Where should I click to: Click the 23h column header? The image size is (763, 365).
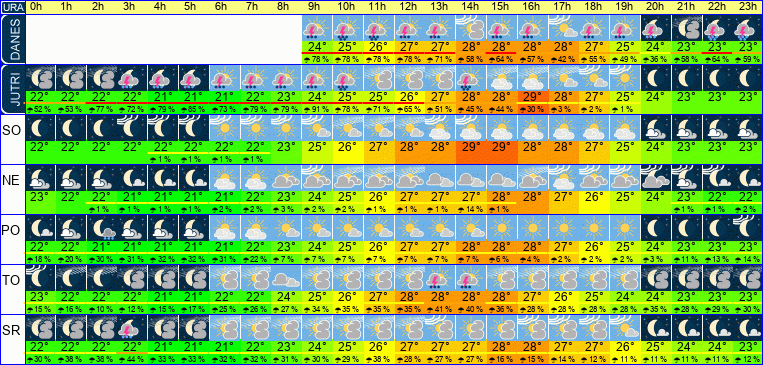point(747,7)
